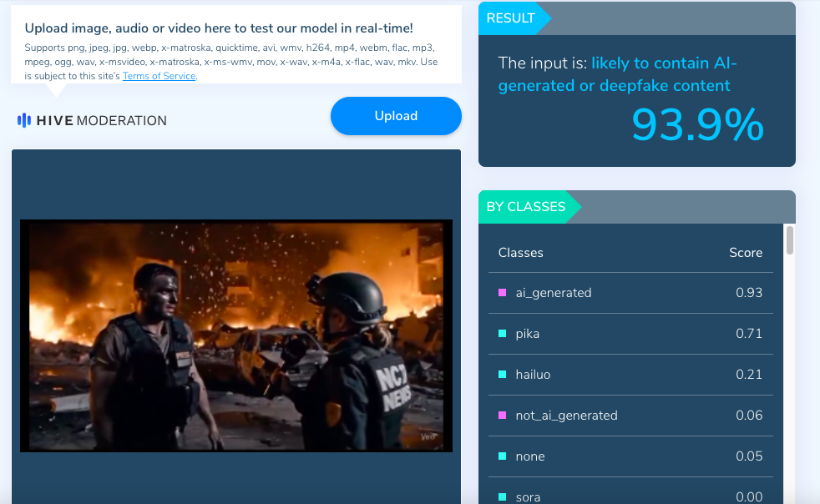Select the BY CLASSES panel header tab
This screenshot has height=504, width=820.
point(526,206)
